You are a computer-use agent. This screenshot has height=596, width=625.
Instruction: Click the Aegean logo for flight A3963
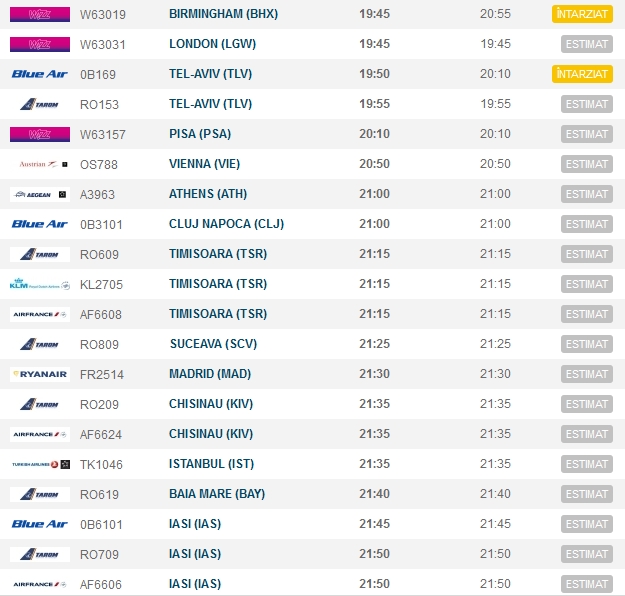point(40,194)
